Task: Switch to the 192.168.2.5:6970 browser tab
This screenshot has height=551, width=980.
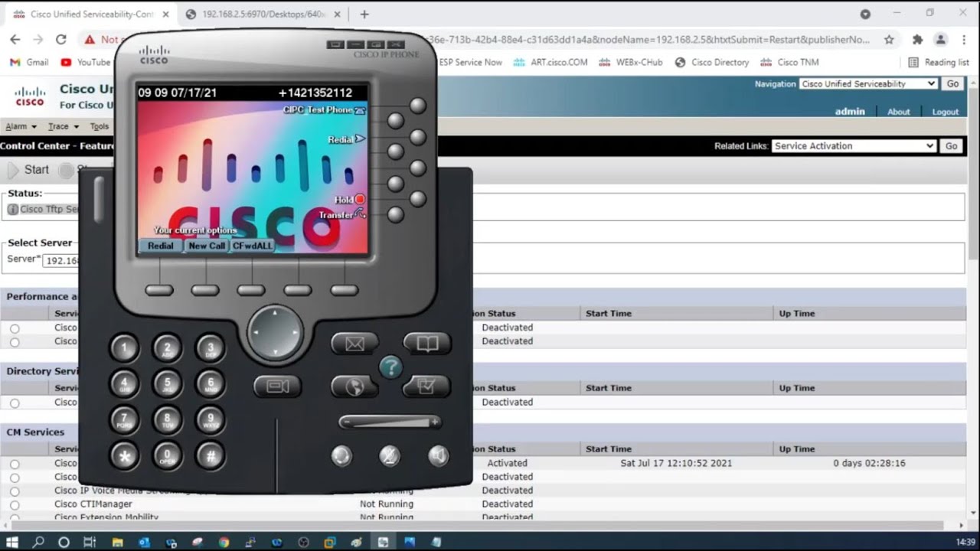Action: (x=264, y=15)
